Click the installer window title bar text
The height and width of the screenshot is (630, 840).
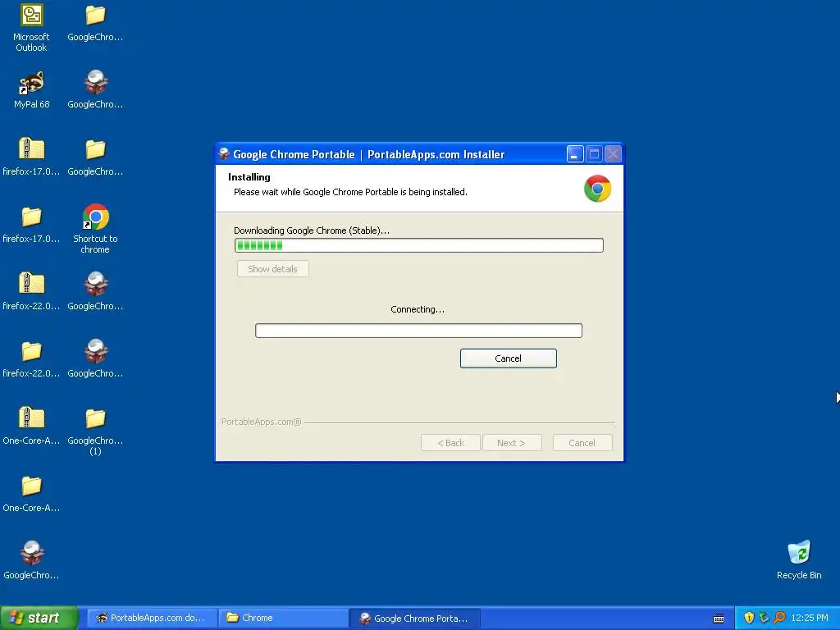(x=368, y=154)
